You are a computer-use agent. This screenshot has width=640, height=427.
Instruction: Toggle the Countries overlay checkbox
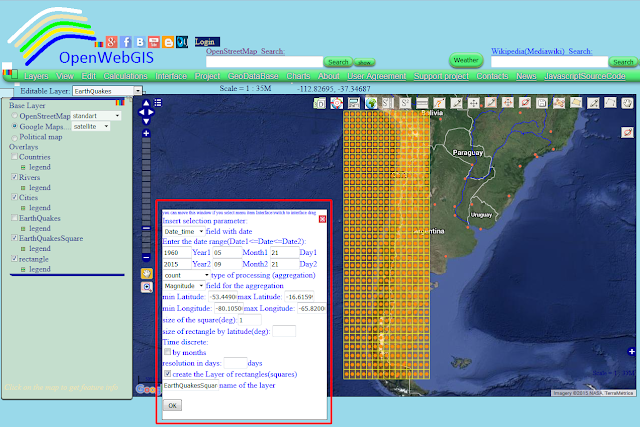(x=15, y=157)
